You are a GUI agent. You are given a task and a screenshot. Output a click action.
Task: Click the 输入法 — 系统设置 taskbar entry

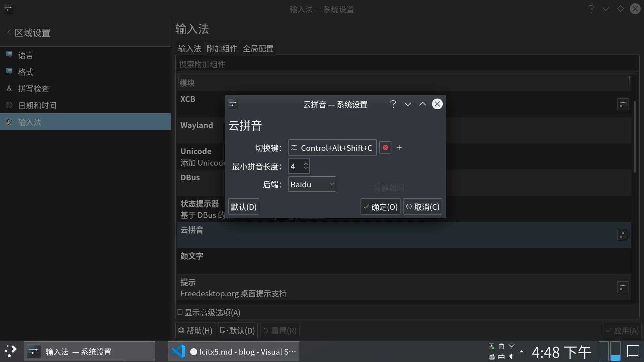[89, 351]
